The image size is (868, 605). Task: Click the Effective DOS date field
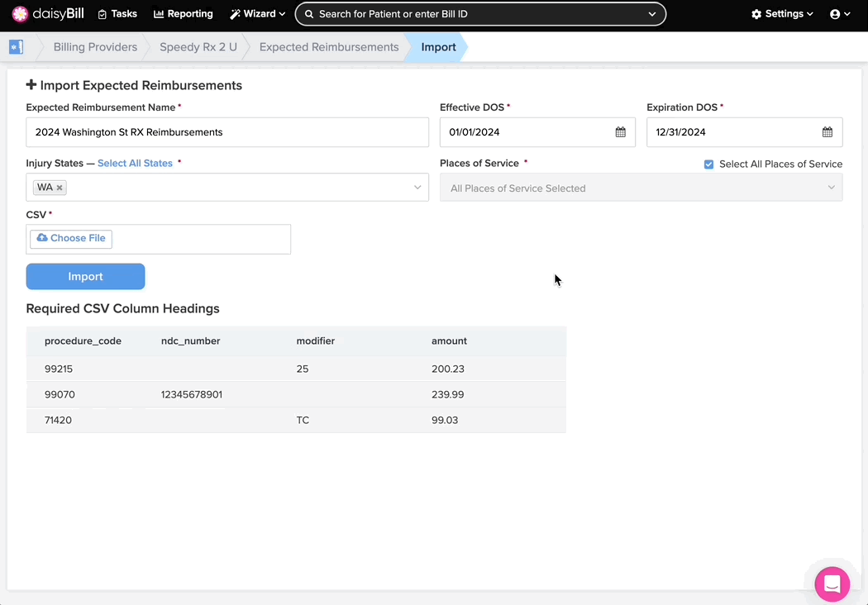pos(537,132)
